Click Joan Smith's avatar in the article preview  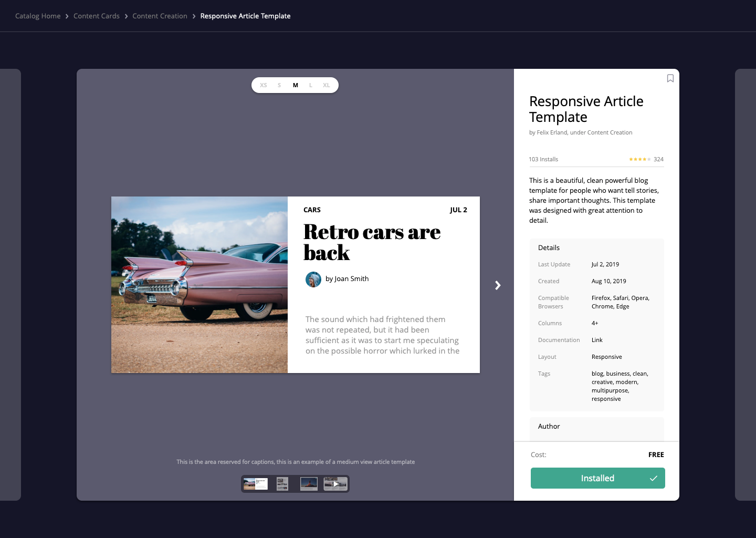tap(313, 280)
